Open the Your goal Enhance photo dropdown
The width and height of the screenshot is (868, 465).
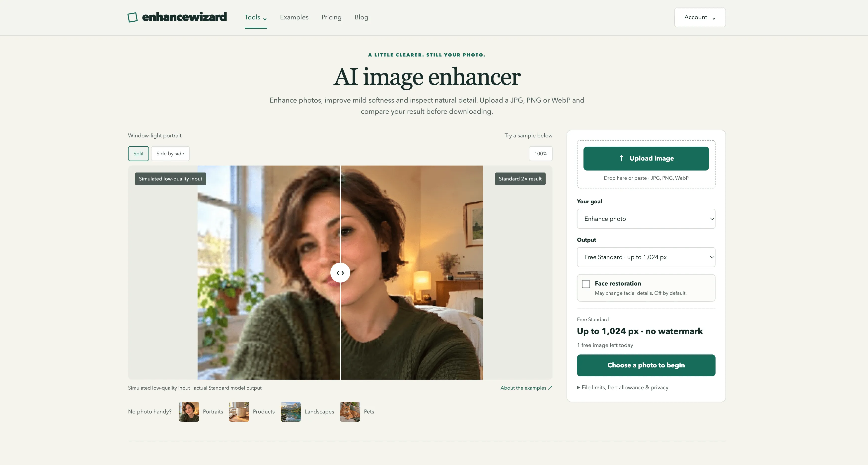click(646, 219)
